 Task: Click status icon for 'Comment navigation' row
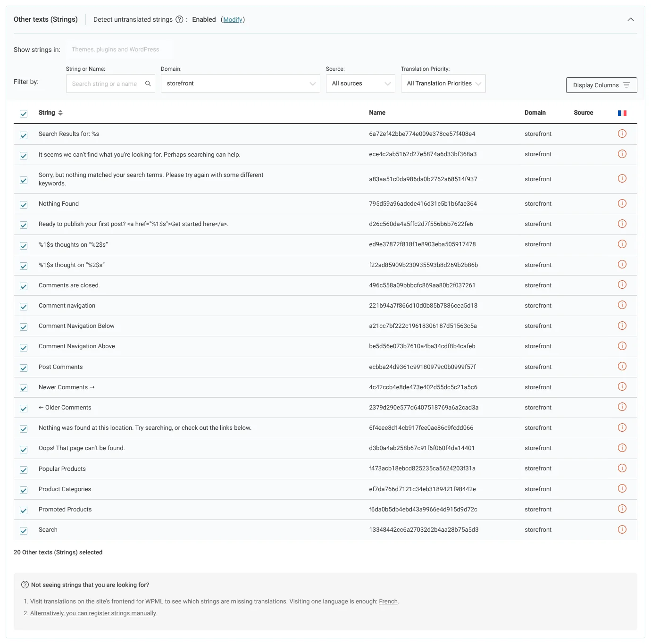coord(622,305)
